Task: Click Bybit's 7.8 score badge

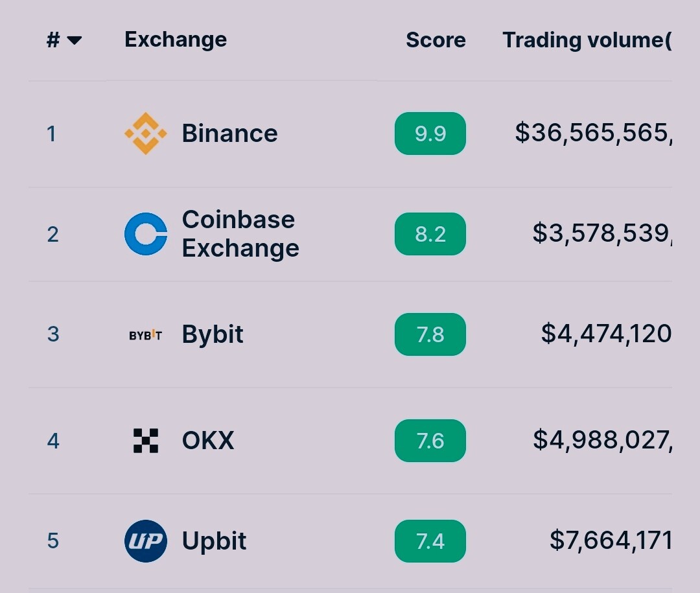Action: click(430, 334)
